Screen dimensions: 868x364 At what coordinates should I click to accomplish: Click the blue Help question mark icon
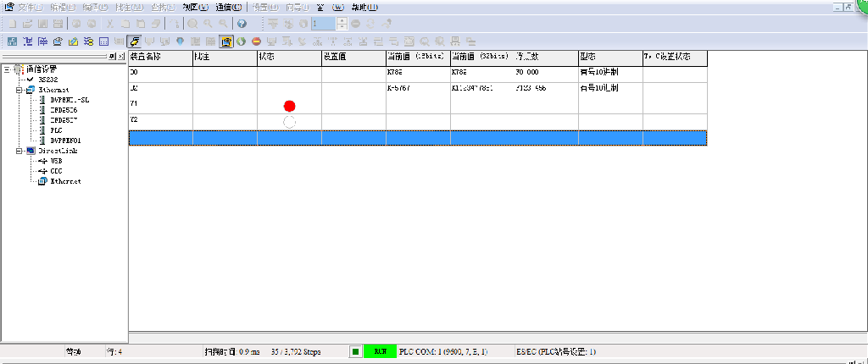[x=242, y=24]
